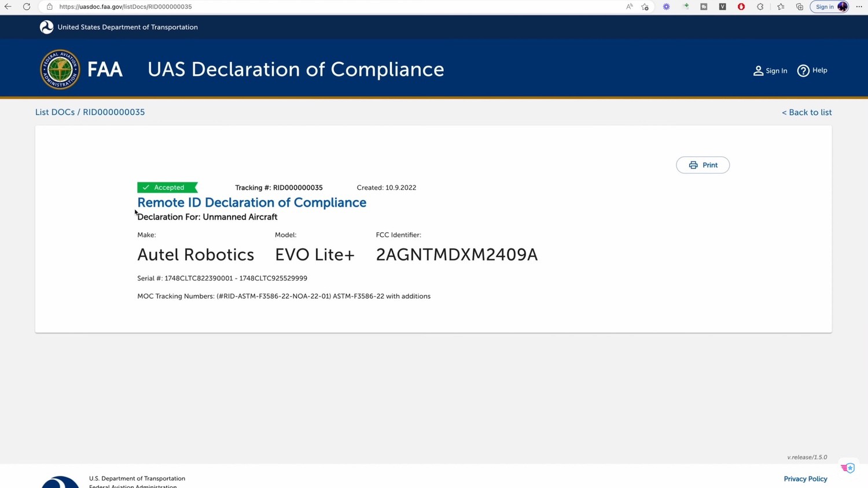Open the Privacy Policy link
This screenshot has height=488, width=868.
(805, 479)
